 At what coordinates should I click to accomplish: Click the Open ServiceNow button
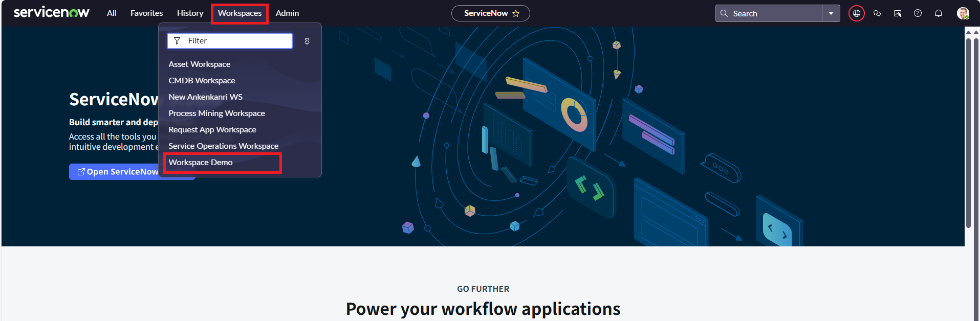(118, 172)
